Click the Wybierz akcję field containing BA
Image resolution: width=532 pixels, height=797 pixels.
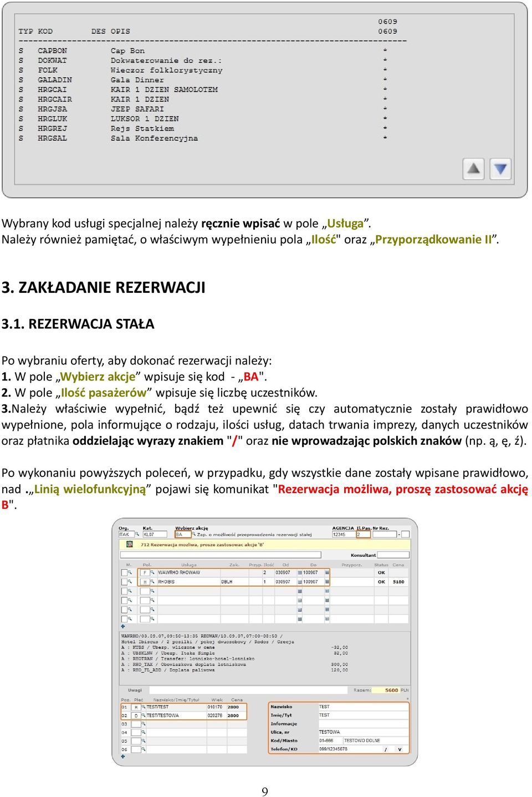(x=183, y=534)
